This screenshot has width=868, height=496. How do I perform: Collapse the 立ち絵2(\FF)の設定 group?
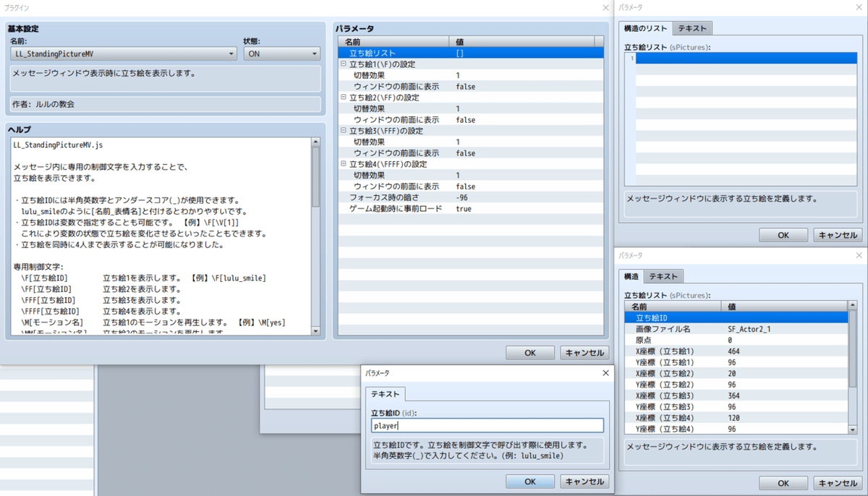pyautogui.click(x=341, y=97)
